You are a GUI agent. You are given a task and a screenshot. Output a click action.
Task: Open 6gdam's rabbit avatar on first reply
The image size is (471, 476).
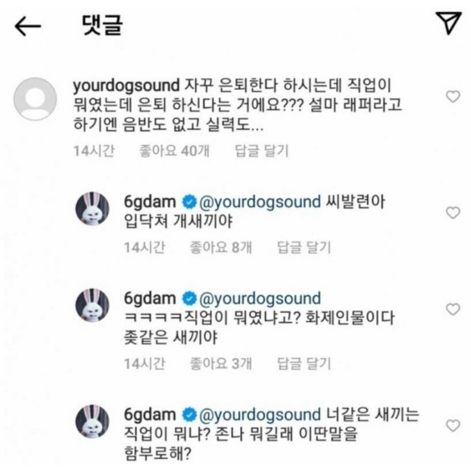point(92,208)
